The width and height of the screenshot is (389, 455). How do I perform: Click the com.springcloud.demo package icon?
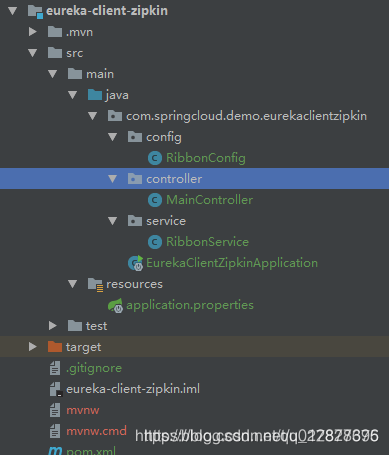(x=115, y=116)
